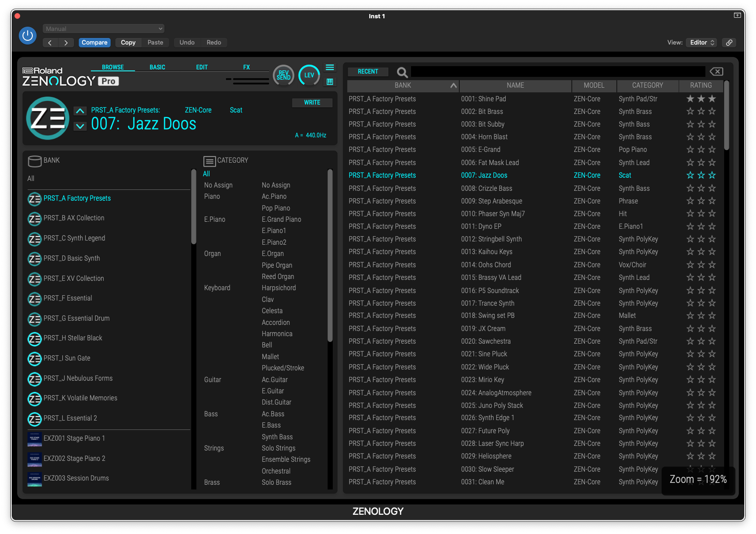
Task: Toggle the Compare button
Action: coord(95,43)
